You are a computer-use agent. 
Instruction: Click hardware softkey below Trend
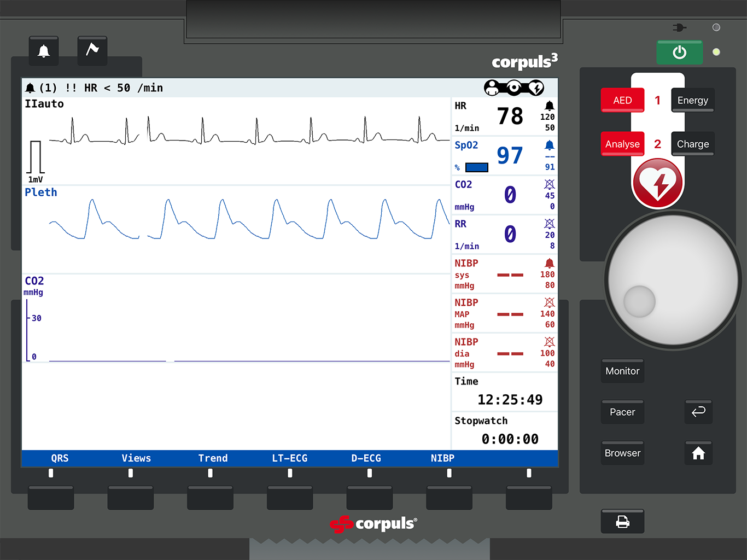coord(211,498)
